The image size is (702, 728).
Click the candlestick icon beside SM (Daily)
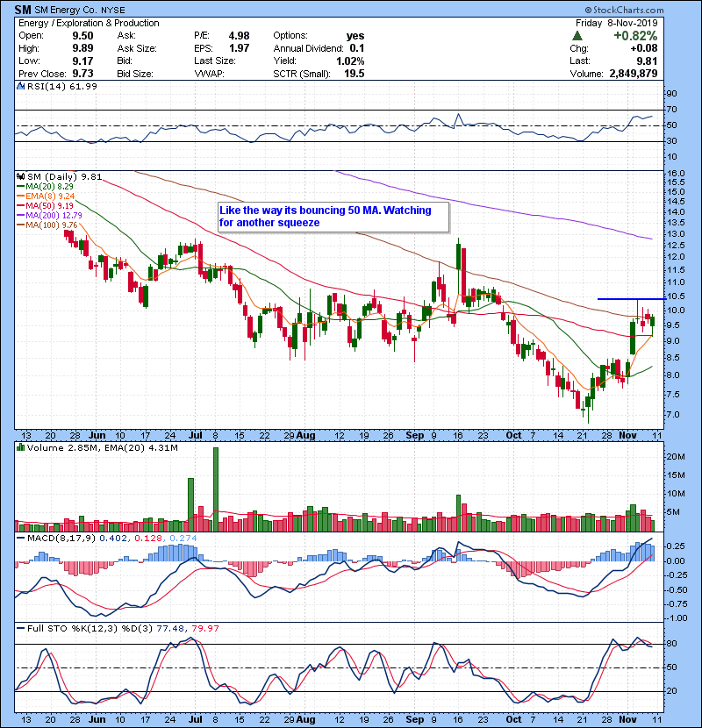tap(20, 177)
